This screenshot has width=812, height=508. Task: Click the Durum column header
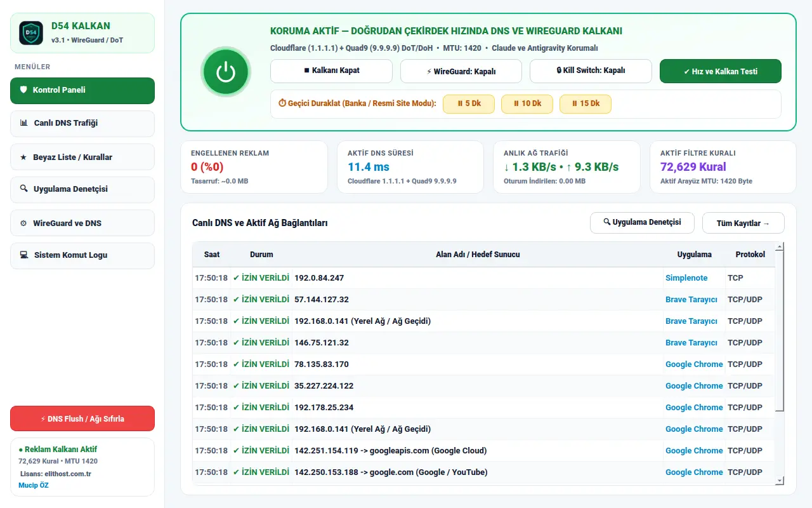tap(261, 255)
